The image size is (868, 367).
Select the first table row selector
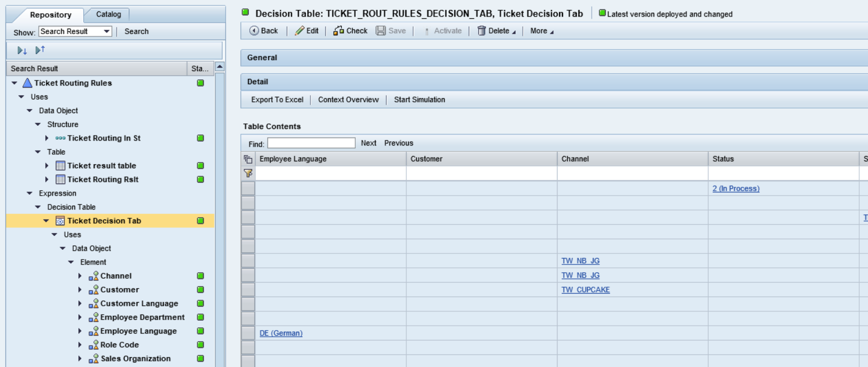pos(248,188)
